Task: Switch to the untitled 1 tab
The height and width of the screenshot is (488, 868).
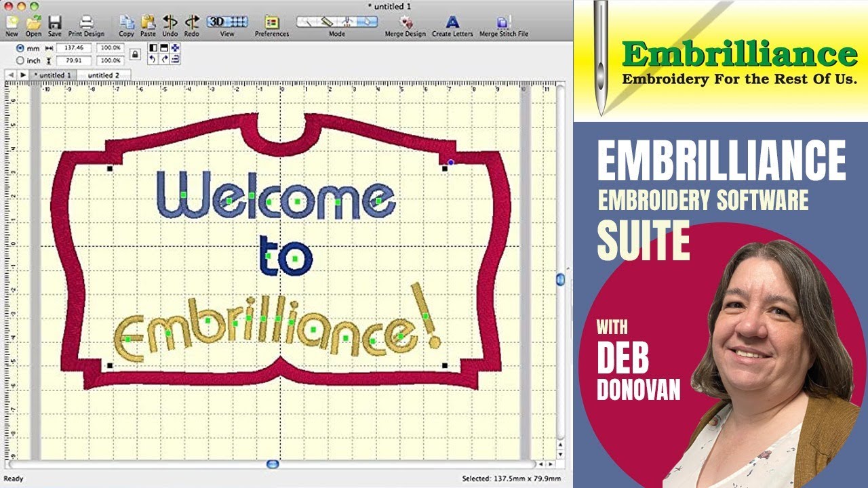Action: (x=53, y=75)
